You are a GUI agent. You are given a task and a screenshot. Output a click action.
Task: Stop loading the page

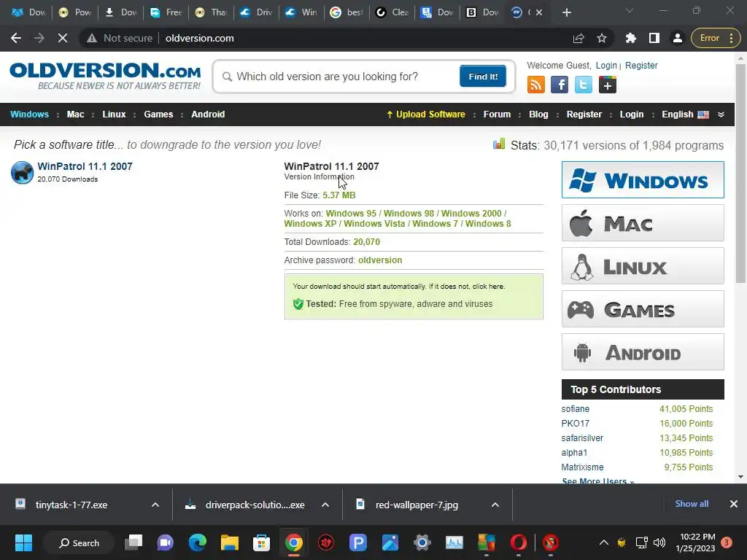(63, 38)
